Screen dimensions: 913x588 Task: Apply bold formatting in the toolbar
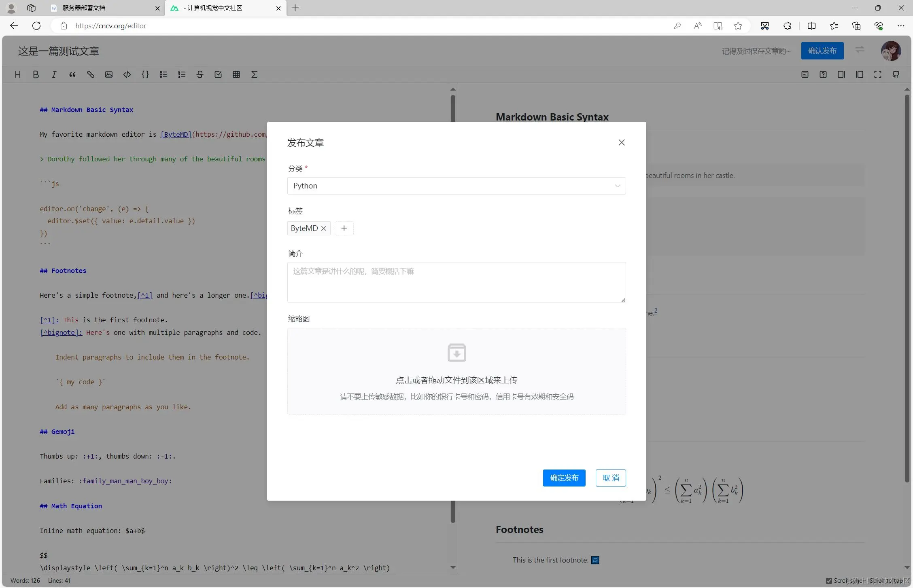point(36,74)
